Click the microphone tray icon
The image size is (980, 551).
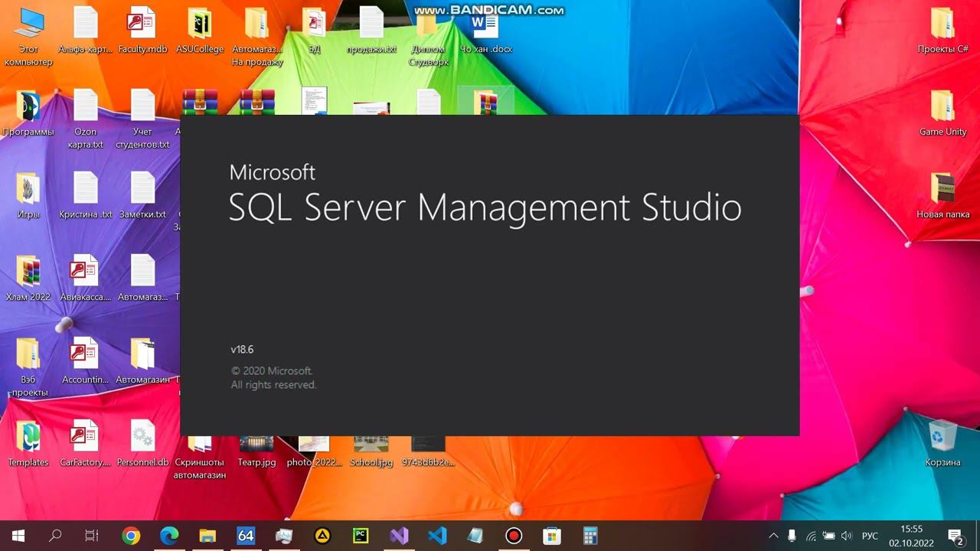pyautogui.click(x=792, y=536)
